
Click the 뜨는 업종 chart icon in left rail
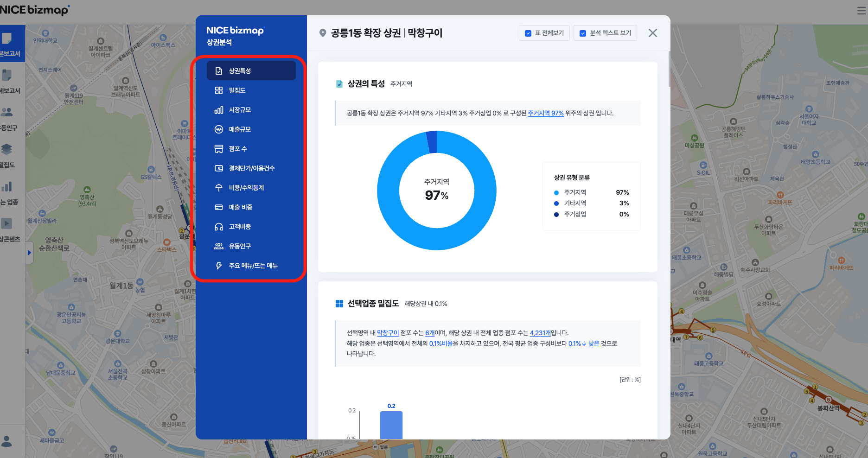tap(7, 186)
